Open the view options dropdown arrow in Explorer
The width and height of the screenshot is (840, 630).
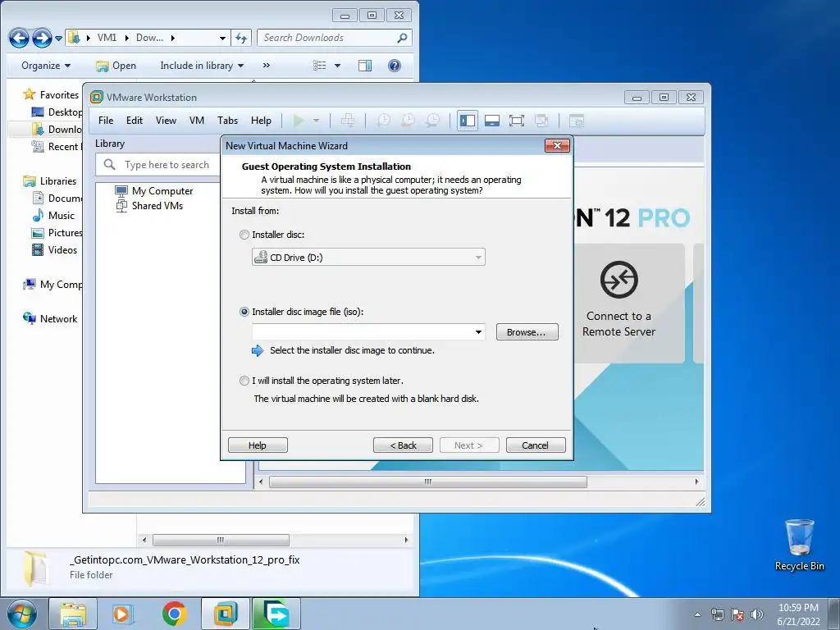coord(337,66)
